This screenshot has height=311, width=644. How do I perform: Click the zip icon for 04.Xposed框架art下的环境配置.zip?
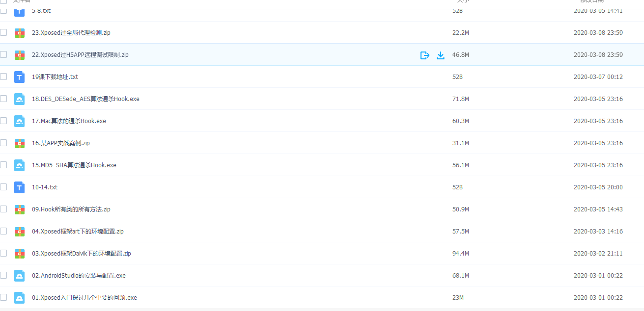point(20,232)
